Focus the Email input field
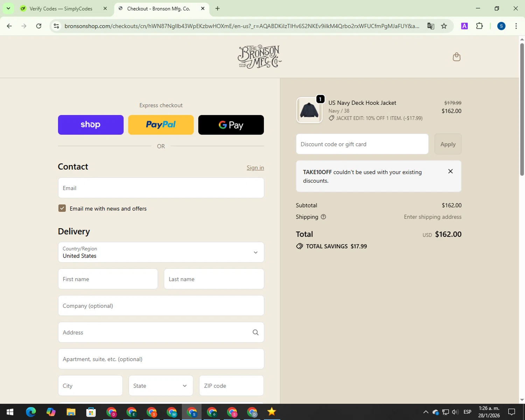 pyautogui.click(x=161, y=188)
